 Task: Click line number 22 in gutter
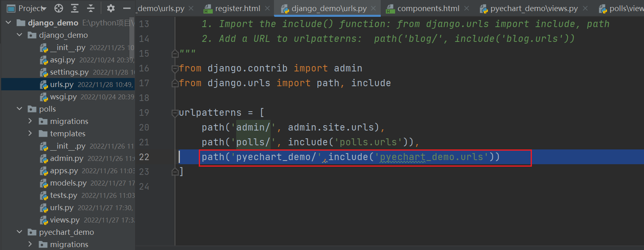(x=144, y=157)
